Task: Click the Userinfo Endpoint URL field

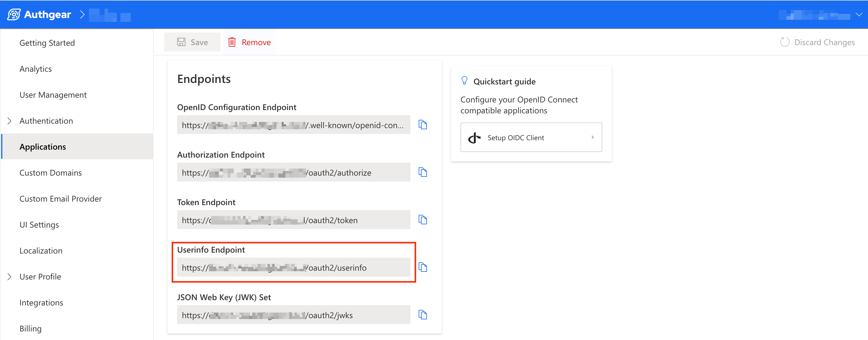Action: (x=293, y=268)
